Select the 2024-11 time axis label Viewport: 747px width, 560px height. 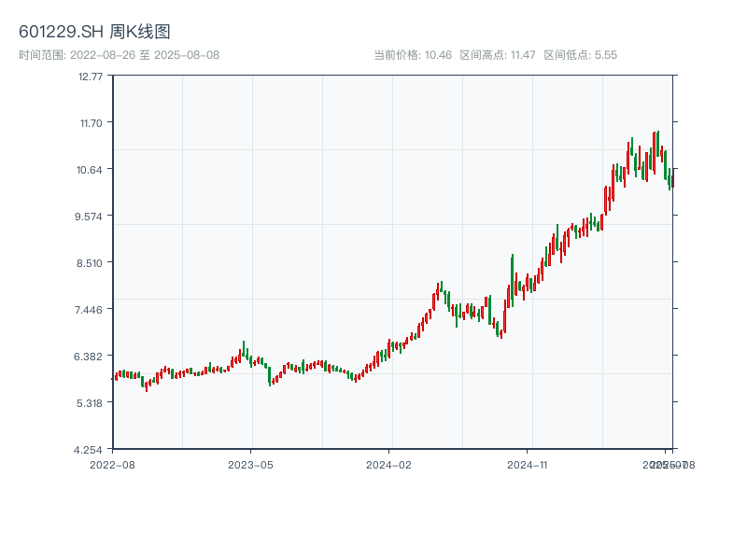coord(529,464)
